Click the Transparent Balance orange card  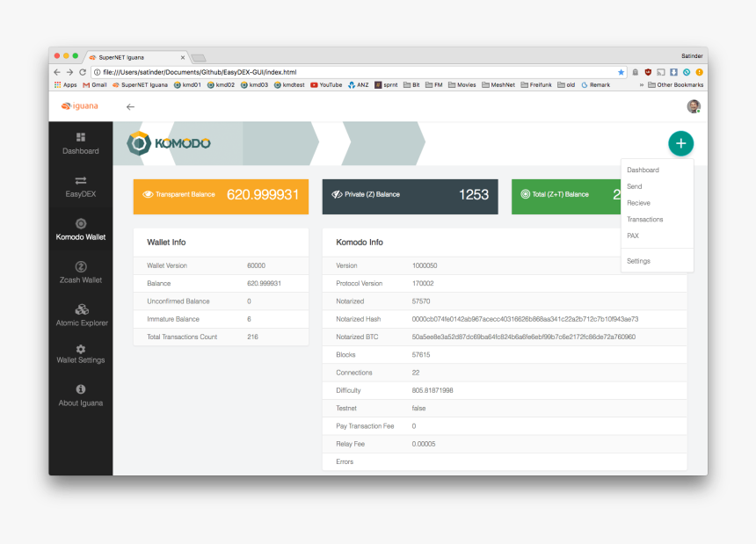(x=221, y=194)
